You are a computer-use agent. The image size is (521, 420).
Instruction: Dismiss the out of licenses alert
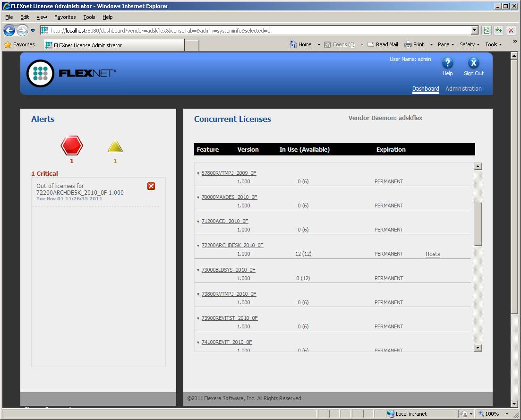pyautogui.click(x=151, y=186)
